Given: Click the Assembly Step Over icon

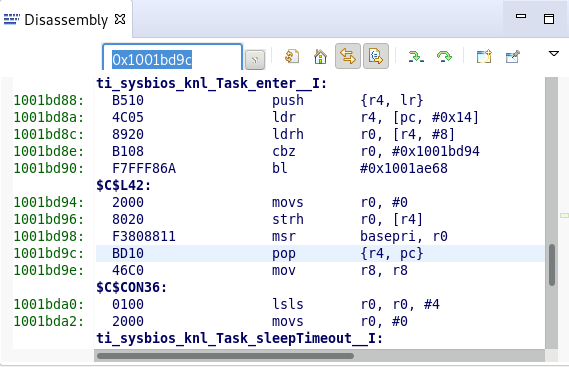Looking at the screenshot, I should click(x=444, y=56).
